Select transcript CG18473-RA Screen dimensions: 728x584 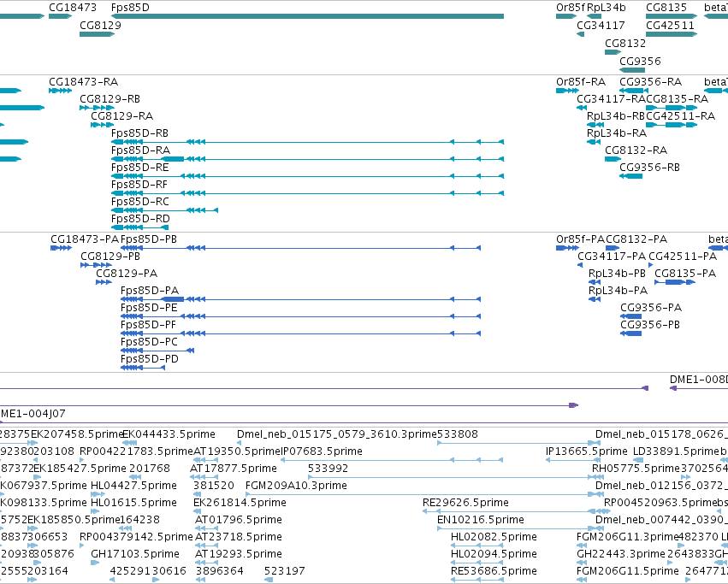(84, 82)
